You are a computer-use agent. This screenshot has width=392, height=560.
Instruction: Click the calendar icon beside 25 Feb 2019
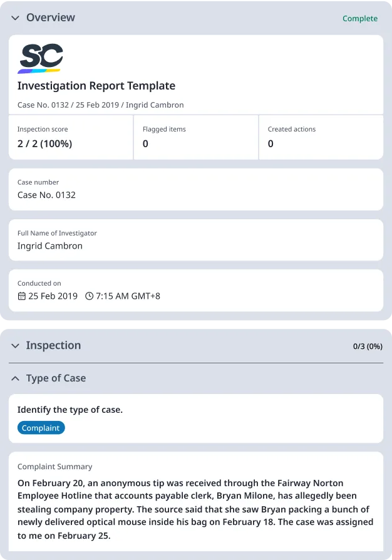22,296
